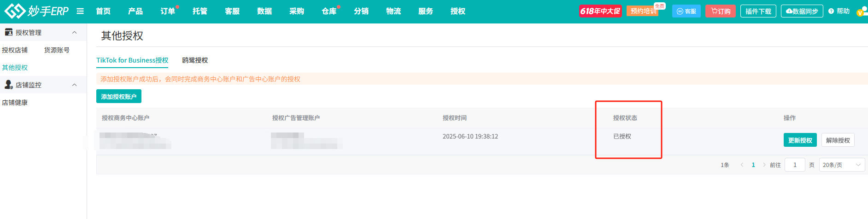
Task: Open the 客服 top menu item
Action: [x=232, y=11]
